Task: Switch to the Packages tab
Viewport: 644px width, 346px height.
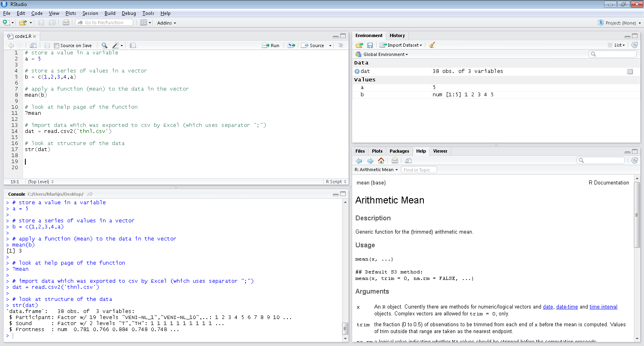Action: 399,151
